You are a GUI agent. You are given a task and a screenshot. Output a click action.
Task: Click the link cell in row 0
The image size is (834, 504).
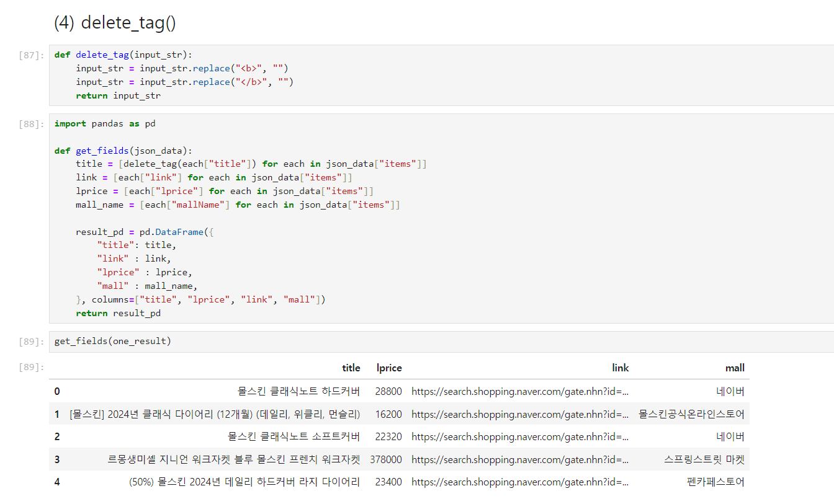coord(520,391)
